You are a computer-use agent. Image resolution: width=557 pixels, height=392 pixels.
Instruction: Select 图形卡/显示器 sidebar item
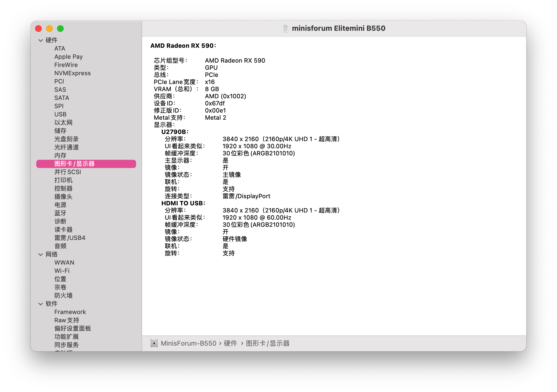[x=86, y=164]
